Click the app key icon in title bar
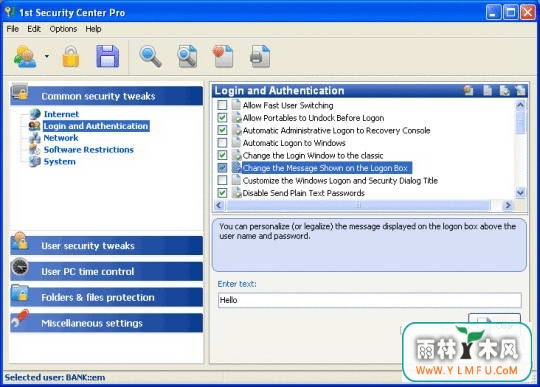 [10, 12]
